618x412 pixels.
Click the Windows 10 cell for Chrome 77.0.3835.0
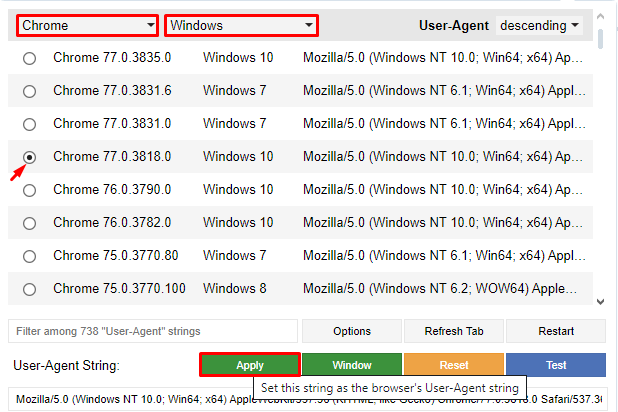click(238, 58)
